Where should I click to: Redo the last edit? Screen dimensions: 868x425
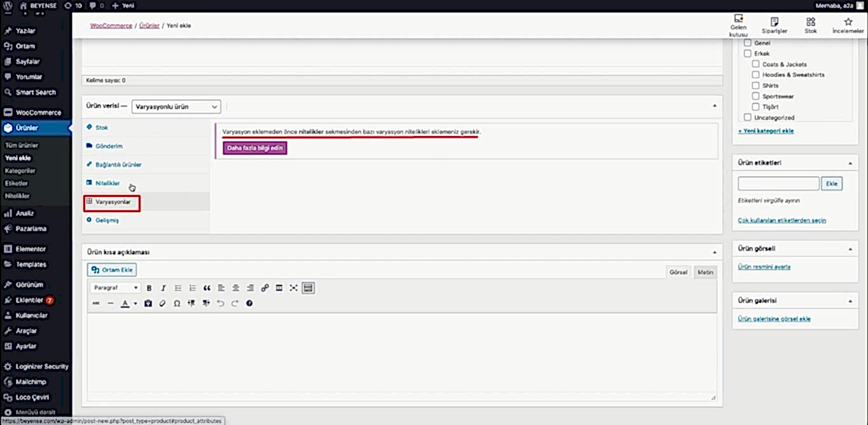click(x=235, y=304)
